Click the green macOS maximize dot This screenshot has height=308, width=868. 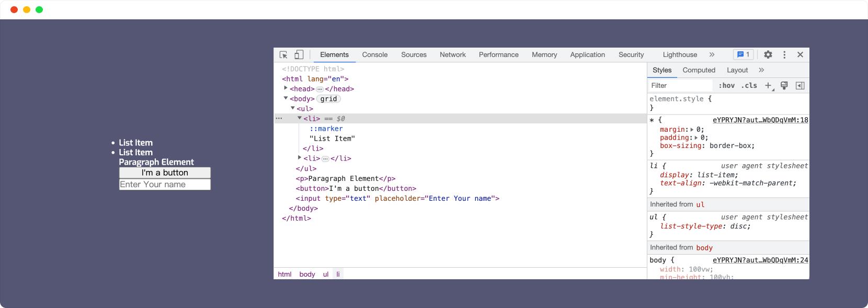click(39, 9)
